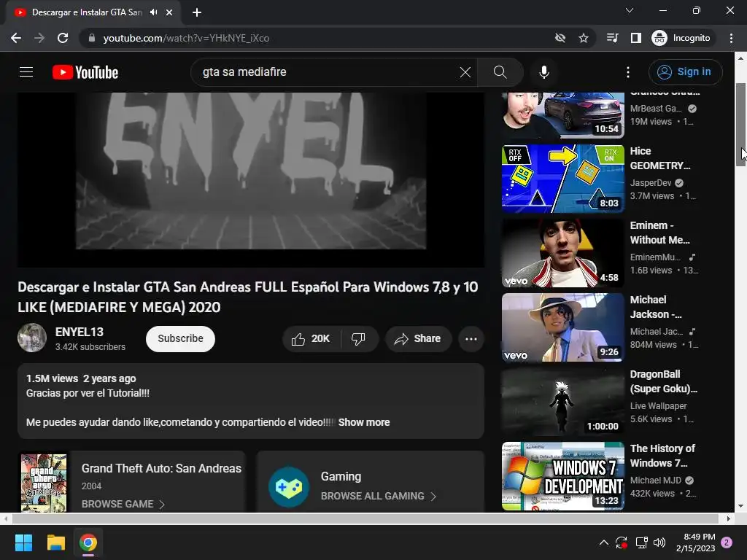Reload the page with the refresh icon
This screenshot has height=560, width=747.
63,38
